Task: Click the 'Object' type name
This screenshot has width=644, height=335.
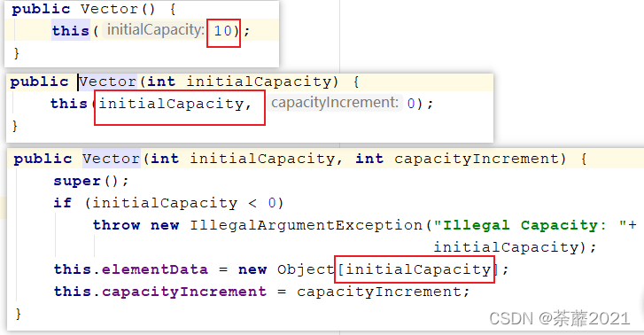Action: (x=306, y=269)
